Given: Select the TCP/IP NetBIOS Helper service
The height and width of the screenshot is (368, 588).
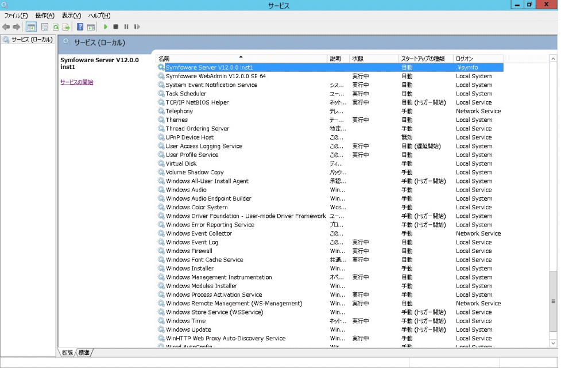Looking at the screenshot, I should point(330,102).
